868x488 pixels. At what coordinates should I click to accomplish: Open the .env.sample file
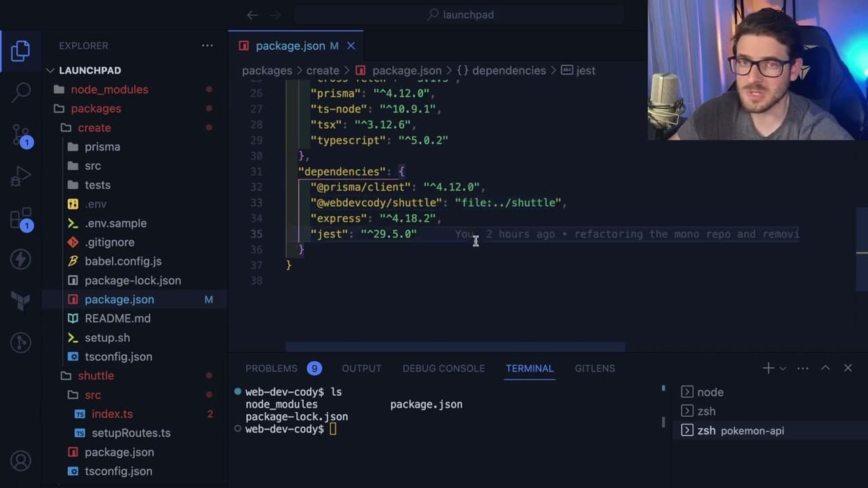134,223
